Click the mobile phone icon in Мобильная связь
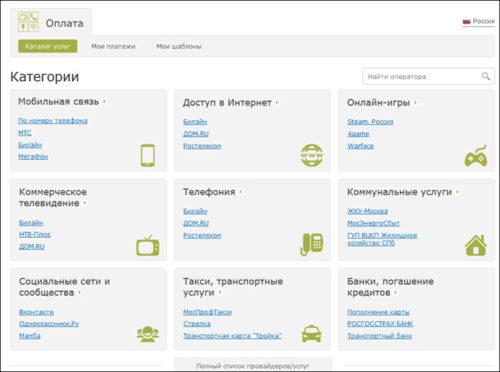Screen dimensions: 500x372 click(x=148, y=155)
